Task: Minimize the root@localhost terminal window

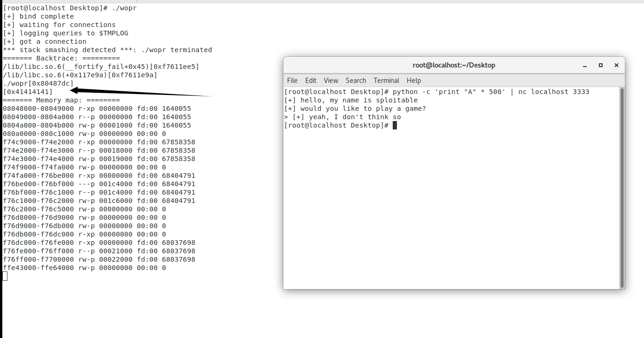Action: [x=585, y=65]
